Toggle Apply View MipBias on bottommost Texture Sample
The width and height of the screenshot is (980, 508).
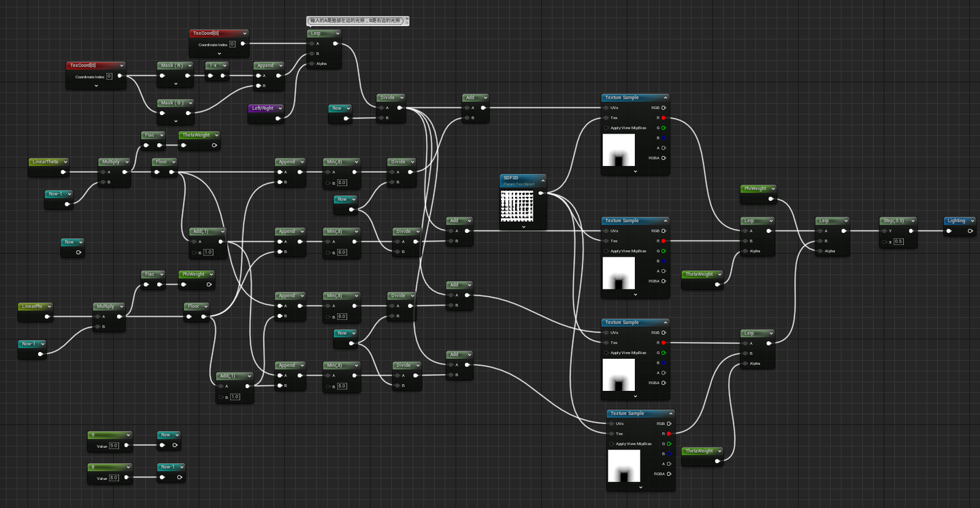coord(611,443)
